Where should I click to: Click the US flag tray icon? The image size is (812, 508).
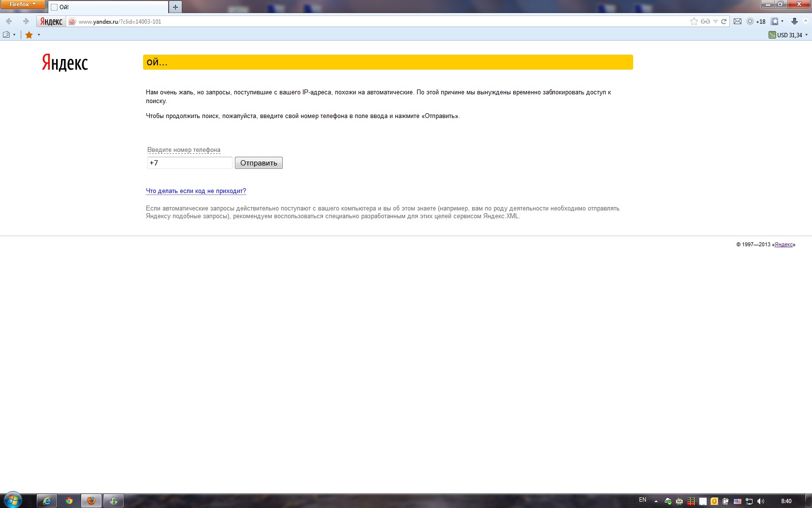point(738,501)
